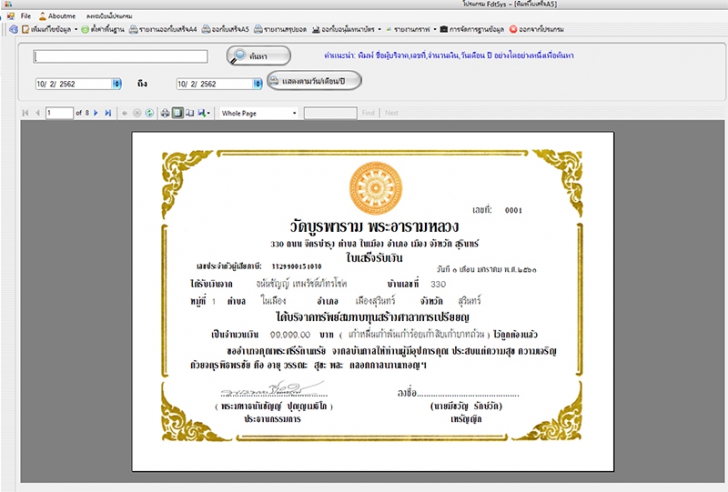The height and width of the screenshot is (492, 728).
Task: Open the anumodana certificate item
Action: point(344,29)
